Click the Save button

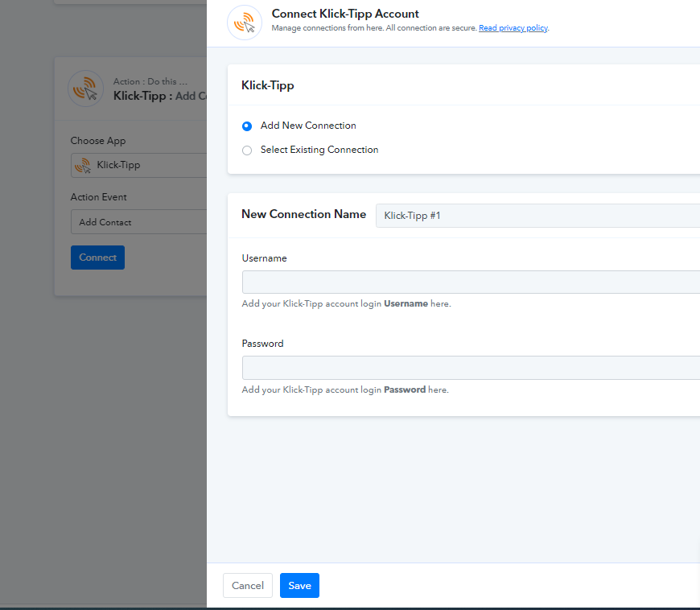[299, 585]
